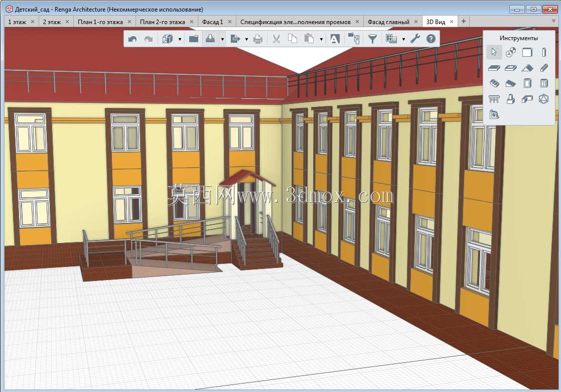Select the Roof tool
This screenshot has height=392, width=561.
click(527, 68)
